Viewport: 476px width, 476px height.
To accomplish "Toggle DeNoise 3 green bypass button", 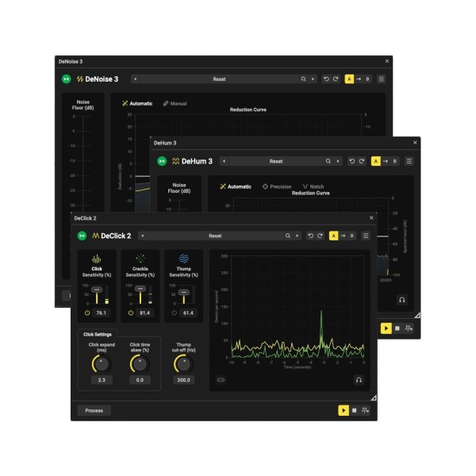I will [66, 79].
